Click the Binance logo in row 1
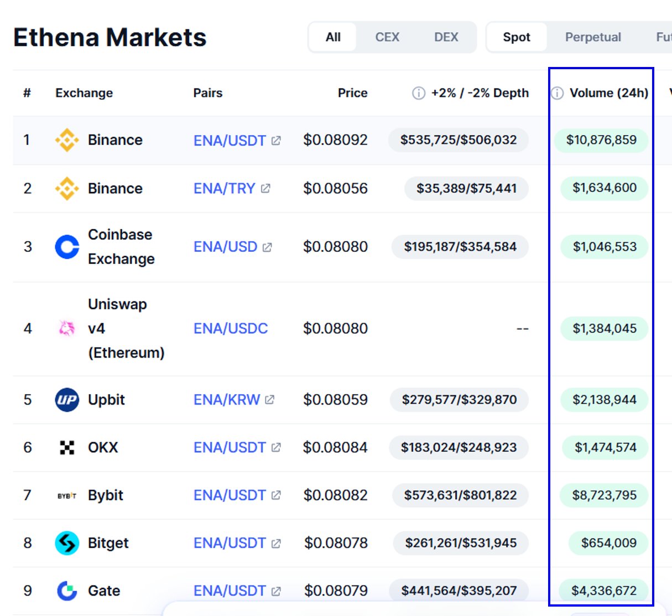Image resolution: width=672 pixels, height=616 pixels. click(x=67, y=140)
